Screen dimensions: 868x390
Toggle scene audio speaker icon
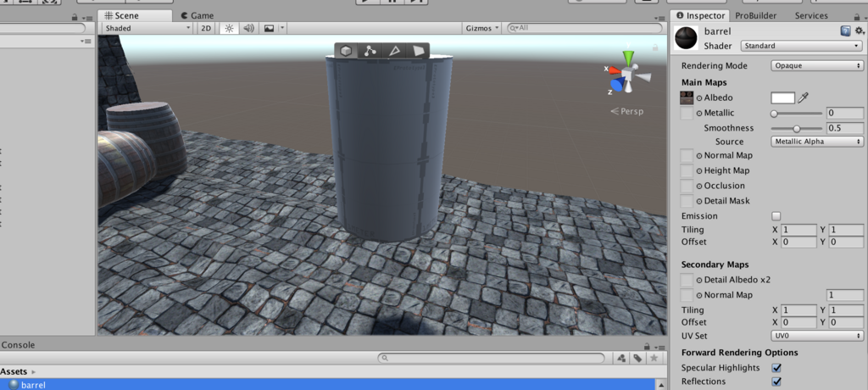(248, 28)
